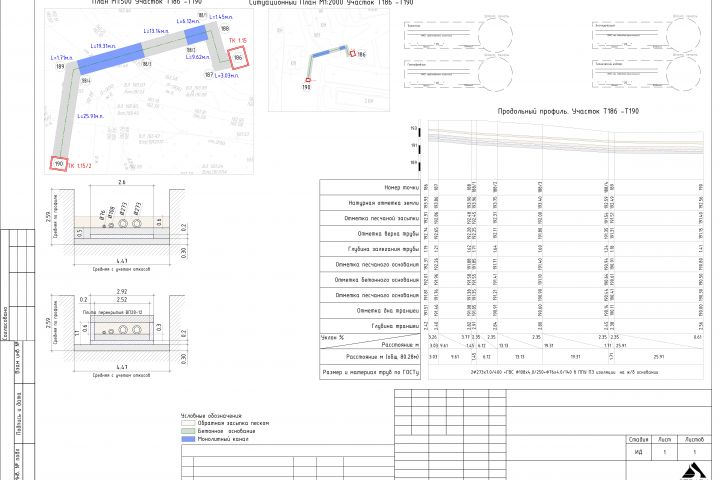Select the red ТК 1.15 chamber label
The width and height of the screenshot is (720, 480).
[x=238, y=41]
